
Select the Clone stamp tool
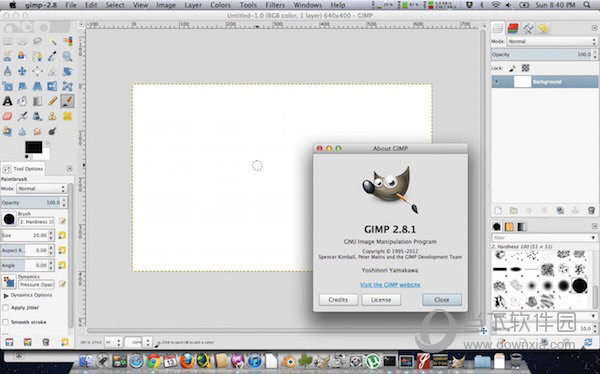52,116
